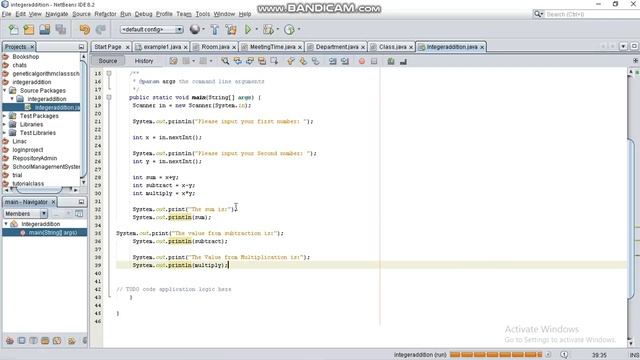Open the Debug Project dropdown arrow
The width and height of the screenshot is (640, 360).
[278, 29]
